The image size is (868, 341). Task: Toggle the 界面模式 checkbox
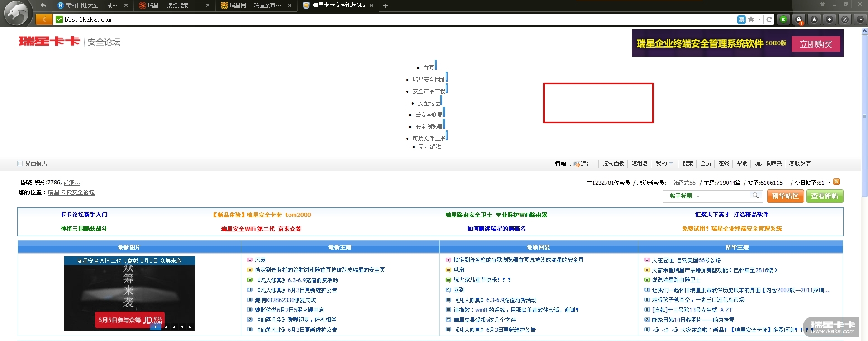click(x=20, y=163)
